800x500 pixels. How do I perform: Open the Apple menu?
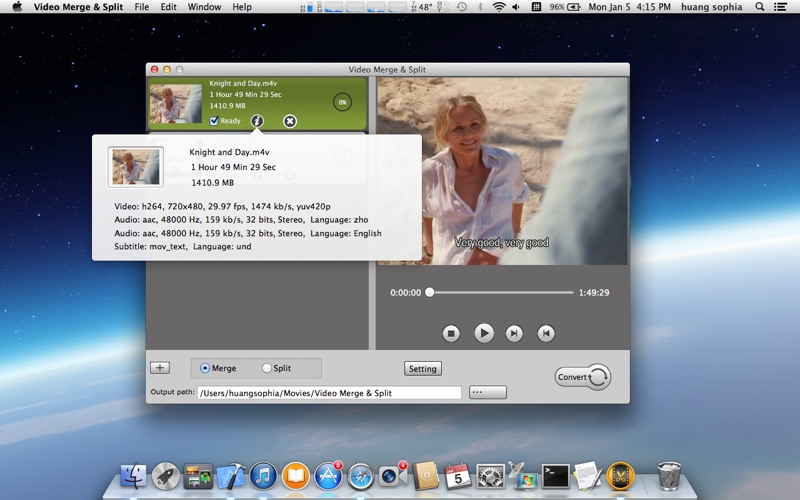coord(17,7)
